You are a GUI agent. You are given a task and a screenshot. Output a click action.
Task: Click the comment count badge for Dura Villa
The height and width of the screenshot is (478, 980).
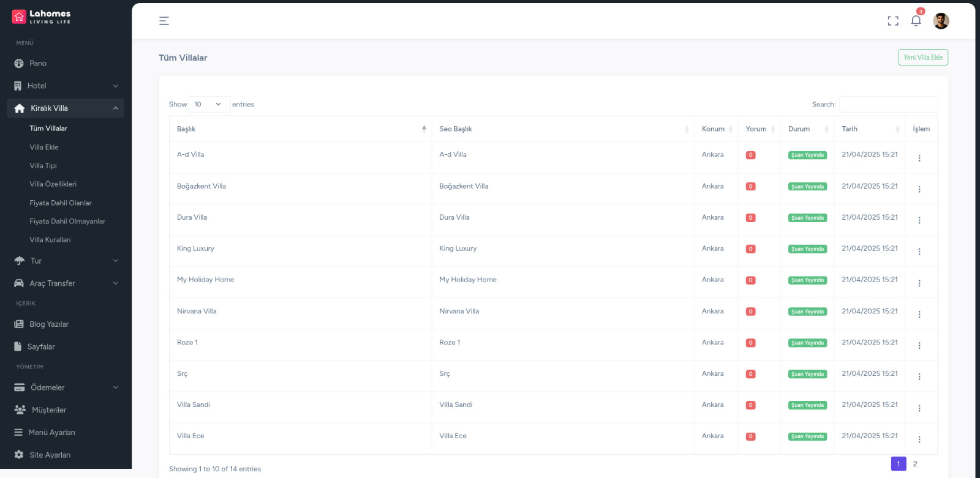750,218
